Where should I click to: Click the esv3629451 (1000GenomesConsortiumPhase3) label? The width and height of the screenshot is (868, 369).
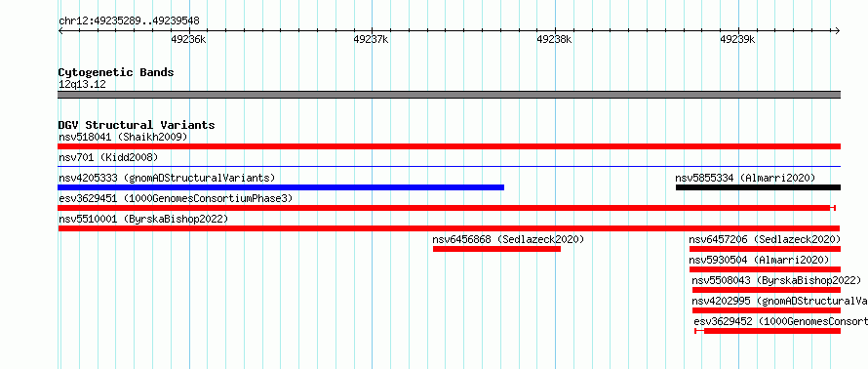coord(176,198)
